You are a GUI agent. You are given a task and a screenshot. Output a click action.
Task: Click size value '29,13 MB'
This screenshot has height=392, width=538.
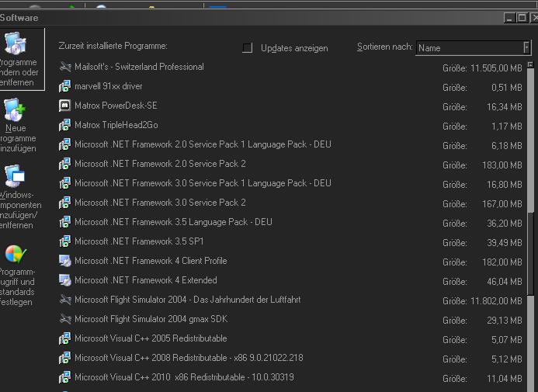point(505,321)
